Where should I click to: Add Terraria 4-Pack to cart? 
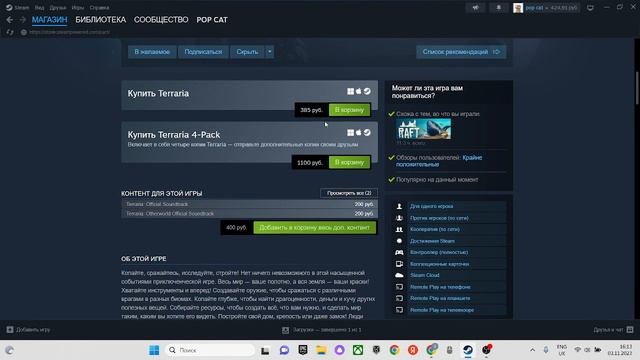349,162
